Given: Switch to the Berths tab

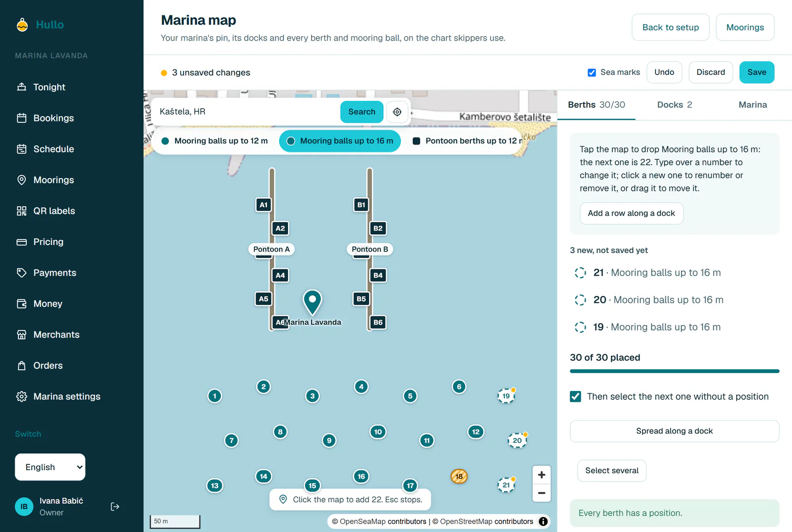Looking at the screenshot, I should (x=596, y=105).
